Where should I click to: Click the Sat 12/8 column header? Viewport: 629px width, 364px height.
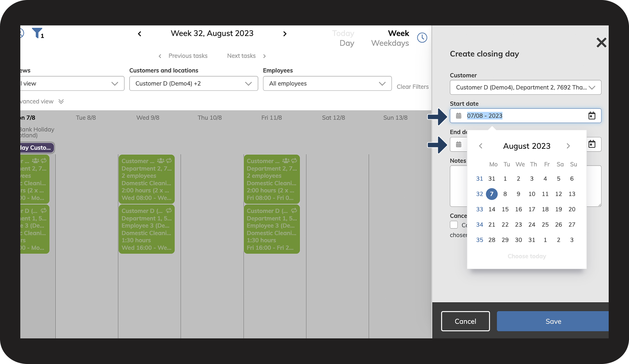[334, 118]
